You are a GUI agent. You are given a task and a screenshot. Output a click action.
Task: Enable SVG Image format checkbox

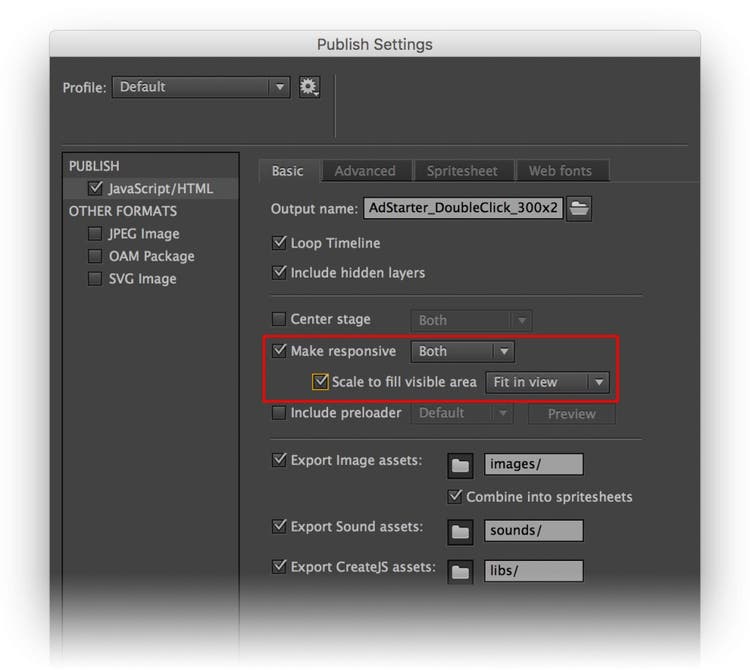[95, 278]
